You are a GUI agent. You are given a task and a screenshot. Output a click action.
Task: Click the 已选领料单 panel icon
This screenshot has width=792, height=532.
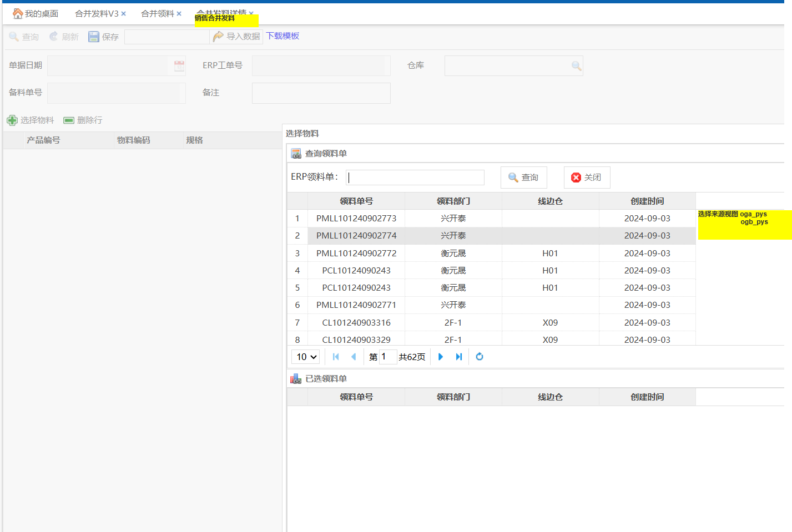[x=296, y=379]
